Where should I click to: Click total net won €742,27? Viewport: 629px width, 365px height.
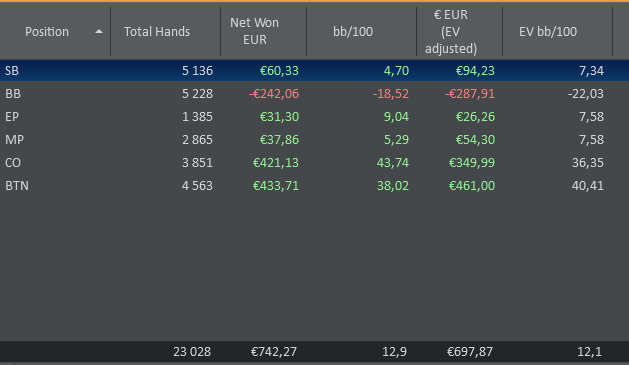coord(274,352)
